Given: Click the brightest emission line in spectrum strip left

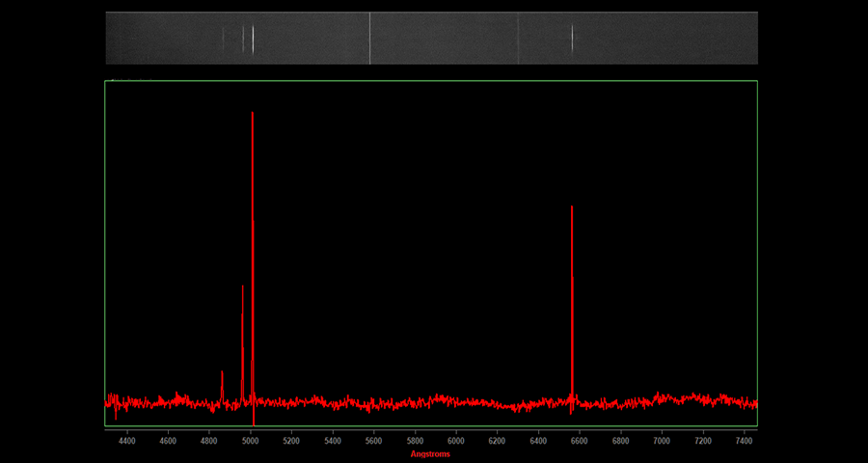Looking at the screenshot, I should [253, 39].
